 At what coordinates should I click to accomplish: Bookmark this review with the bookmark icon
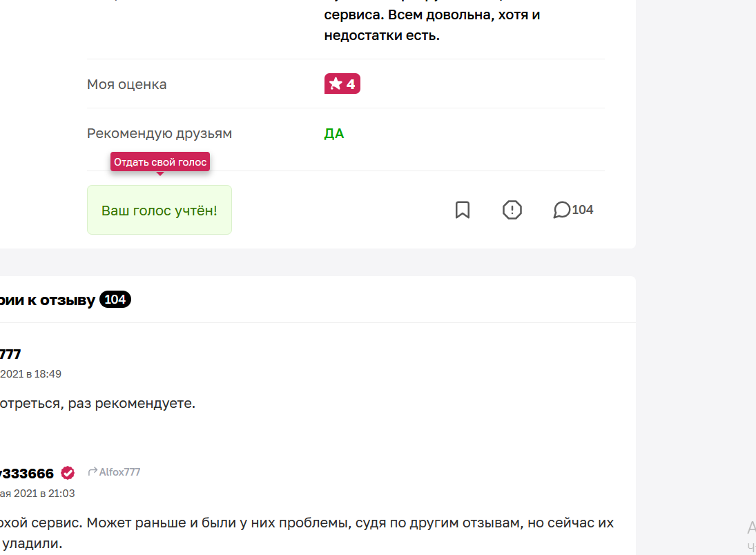(463, 210)
